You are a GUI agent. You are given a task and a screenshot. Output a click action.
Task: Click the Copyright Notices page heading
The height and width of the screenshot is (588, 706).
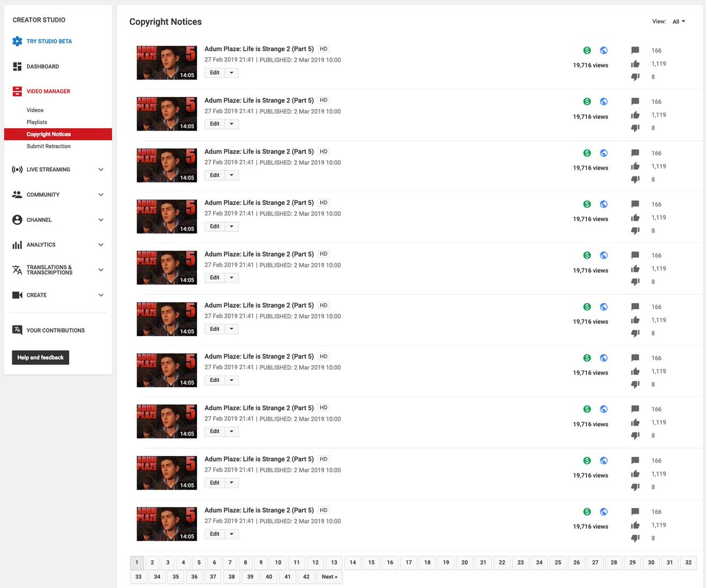[165, 22]
